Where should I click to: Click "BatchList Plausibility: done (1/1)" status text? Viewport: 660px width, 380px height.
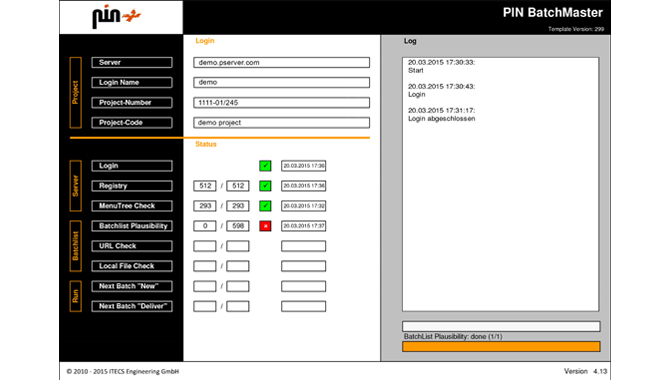coord(453,337)
